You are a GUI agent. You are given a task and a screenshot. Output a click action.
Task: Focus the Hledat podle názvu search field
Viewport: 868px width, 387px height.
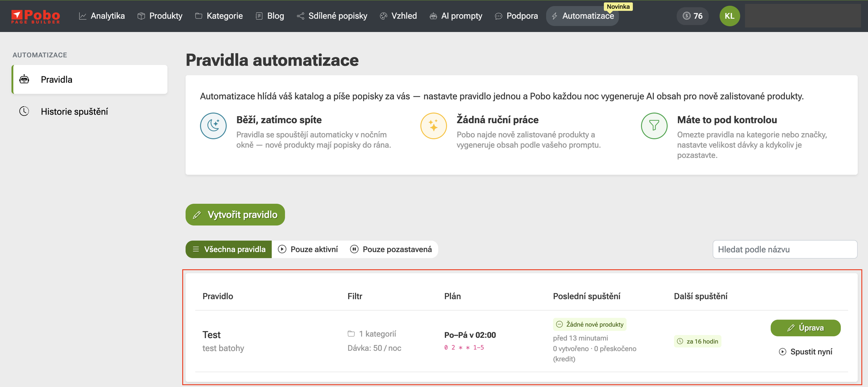785,249
